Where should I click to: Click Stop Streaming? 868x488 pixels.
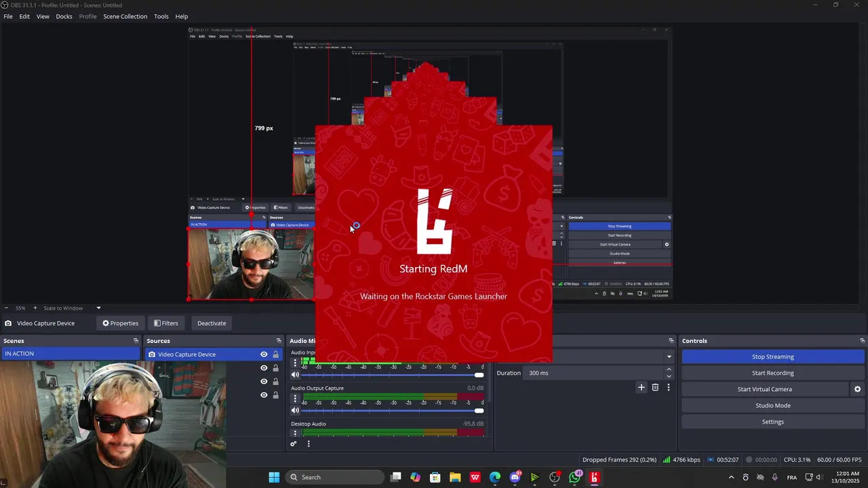pyautogui.click(x=772, y=357)
